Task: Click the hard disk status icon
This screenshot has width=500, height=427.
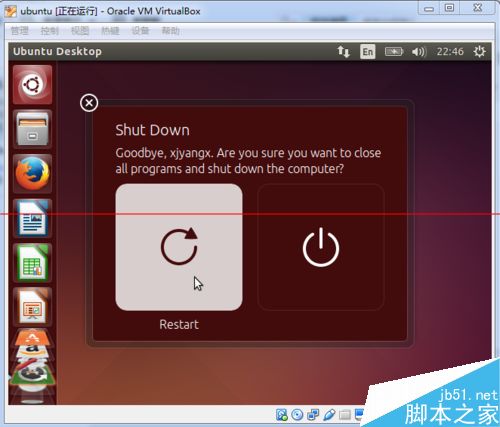Action: pyautogui.click(x=282, y=415)
